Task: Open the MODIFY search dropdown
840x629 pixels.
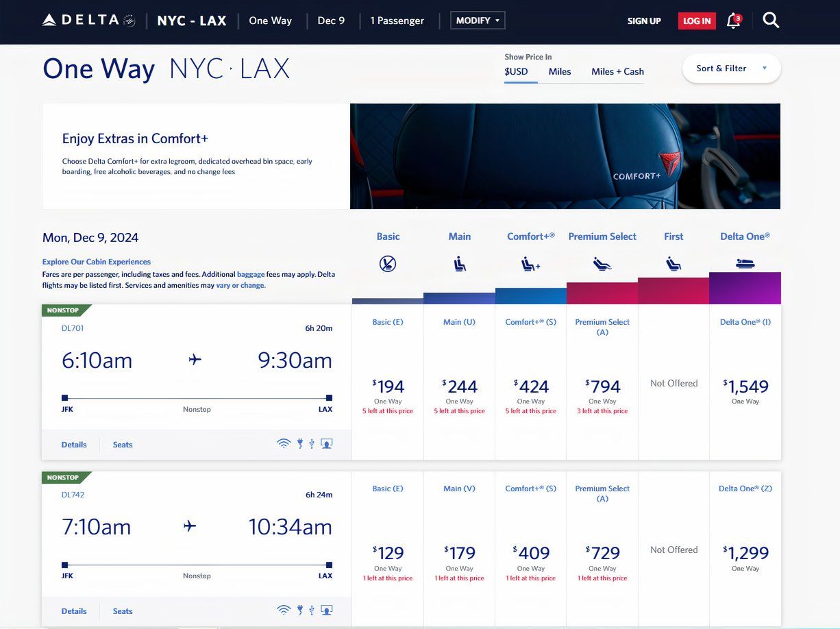Action: pos(478,21)
